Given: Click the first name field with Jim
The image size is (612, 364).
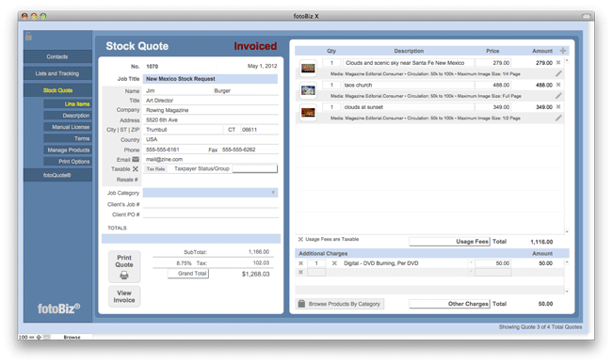Looking at the screenshot, I should pyautogui.click(x=178, y=91).
